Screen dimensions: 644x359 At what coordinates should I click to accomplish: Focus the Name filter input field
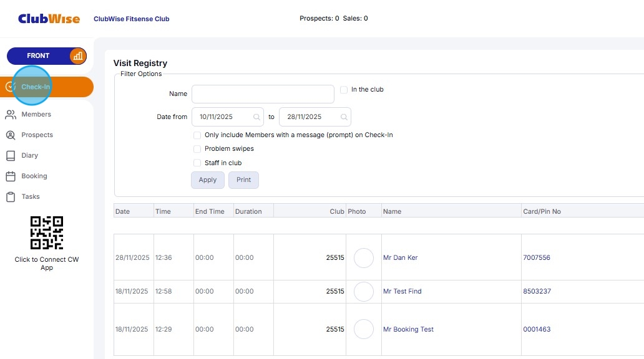pos(263,94)
